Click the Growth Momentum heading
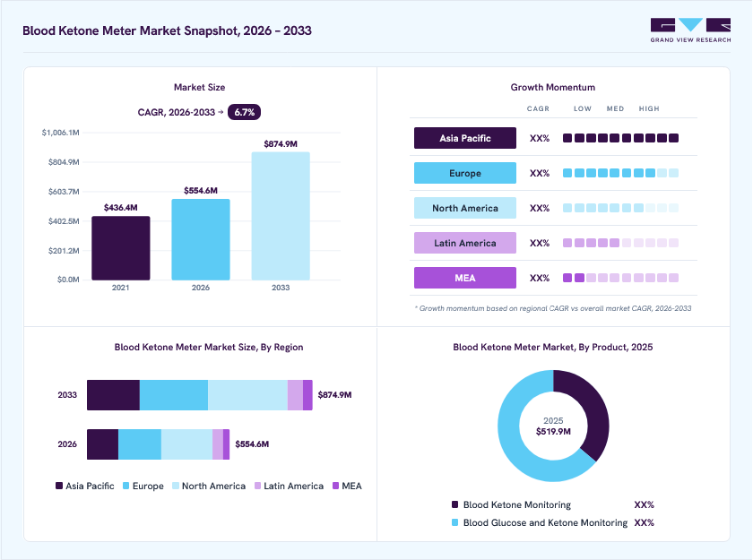753x560 pixels. [x=553, y=87]
